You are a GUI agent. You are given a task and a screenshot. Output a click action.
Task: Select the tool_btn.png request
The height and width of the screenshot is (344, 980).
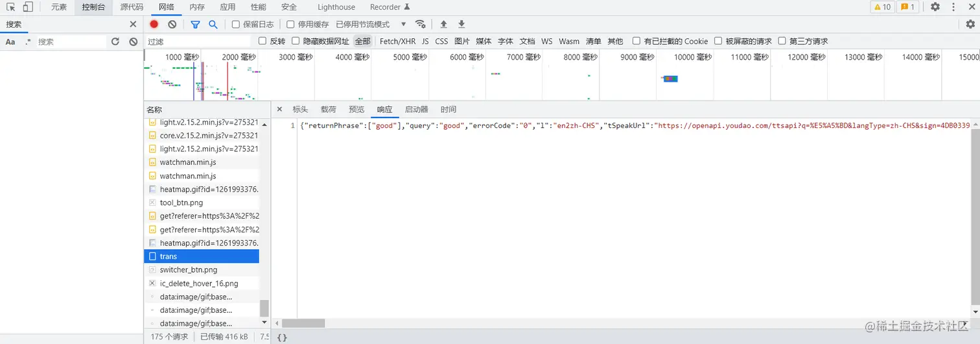[x=202, y=203]
